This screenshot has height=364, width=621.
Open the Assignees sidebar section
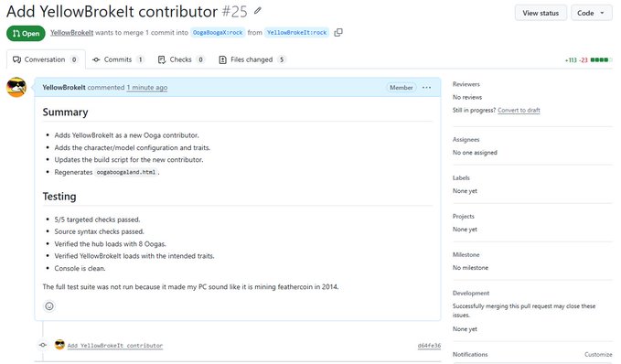(466, 140)
